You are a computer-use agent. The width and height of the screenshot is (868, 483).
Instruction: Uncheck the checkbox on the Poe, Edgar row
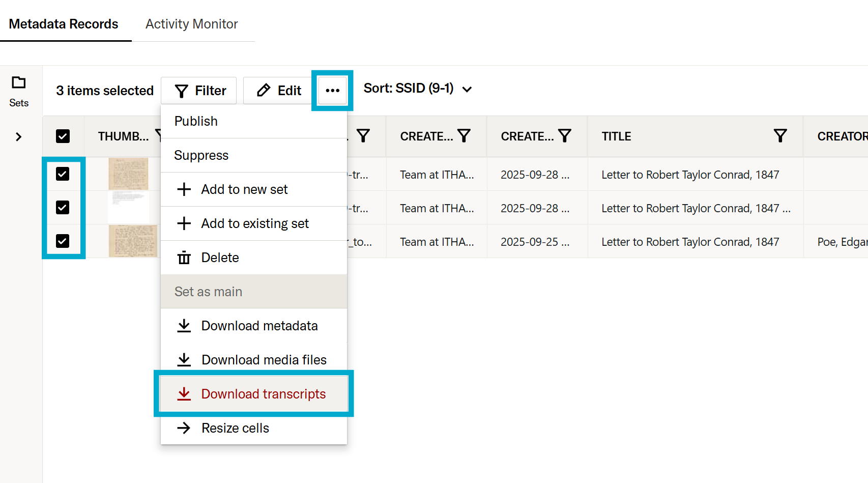(63, 241)
